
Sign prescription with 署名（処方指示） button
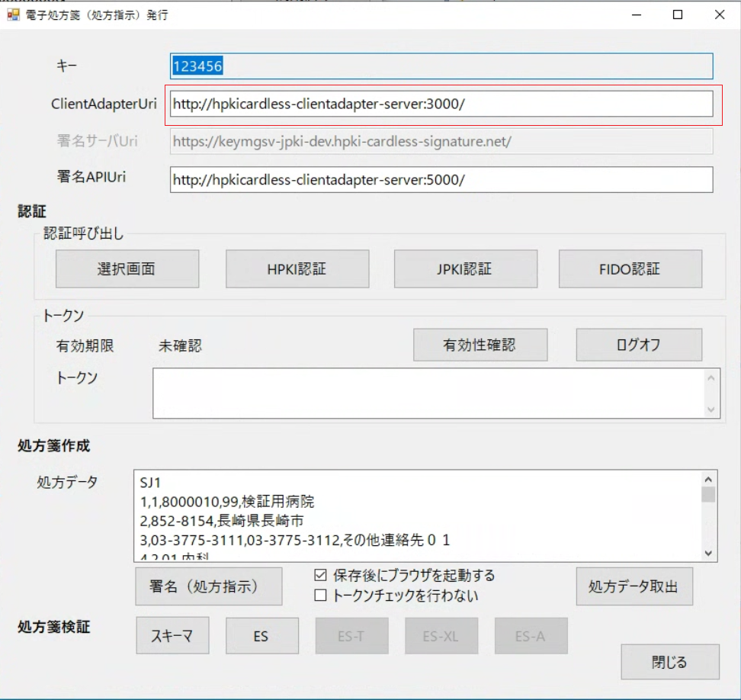coord(208,586)
